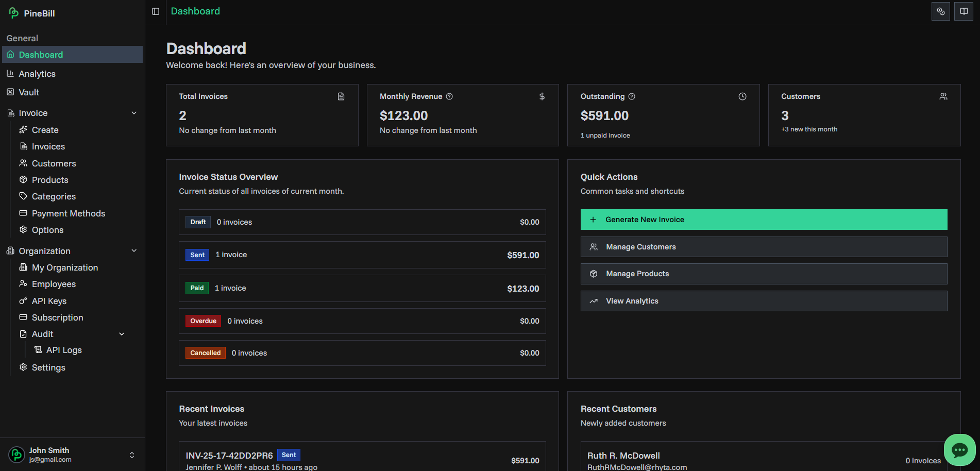This screenshot has height=471, width=980.
Task: Click the View Analytics button
Action: pyautogui.click(x=763, y=301)
